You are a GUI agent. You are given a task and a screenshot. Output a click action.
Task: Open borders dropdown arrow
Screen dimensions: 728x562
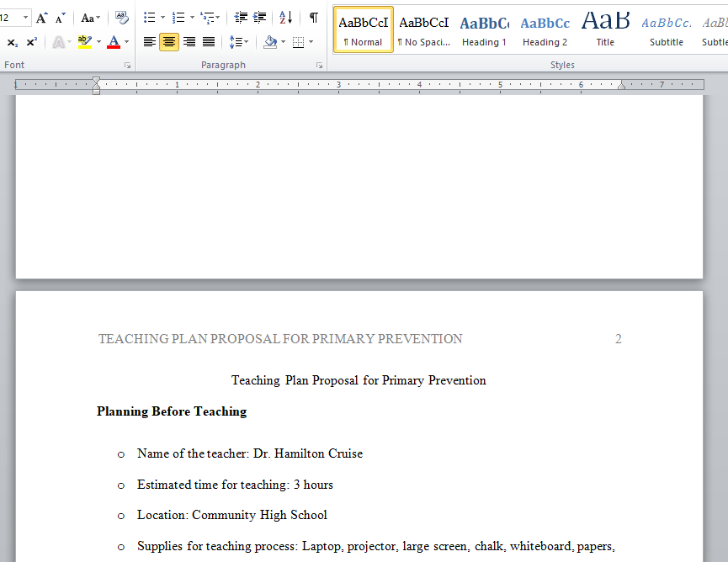[311, 42]
